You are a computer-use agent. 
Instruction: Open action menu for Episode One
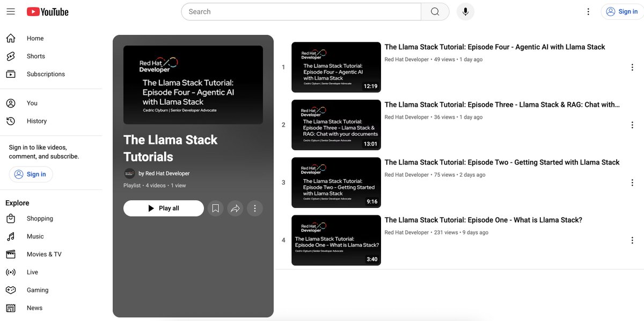632,240
